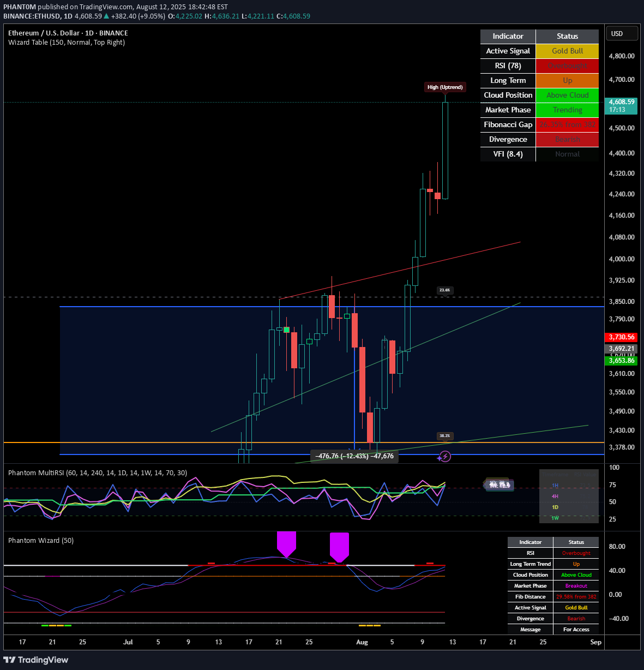Click the red 3,730.56 price tag
Image resolution: width=644 pixels, height=670 pixels.
pos(622,337)
